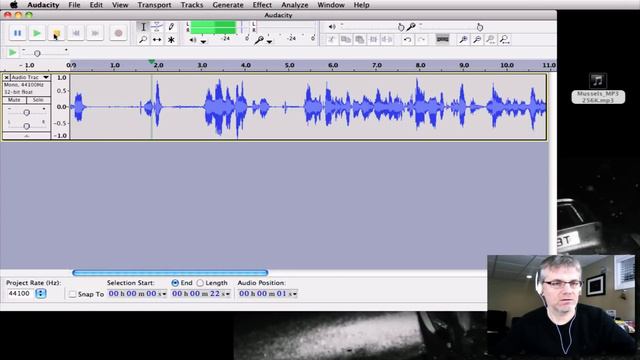Open the Transport menu

(x=154, y=5)
